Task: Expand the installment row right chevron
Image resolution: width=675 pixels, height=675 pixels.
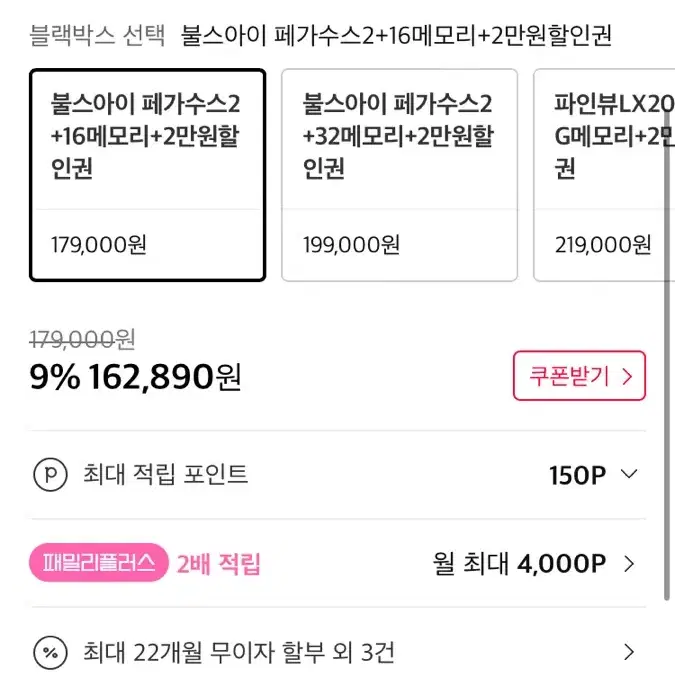Action: tap(629, 652)
